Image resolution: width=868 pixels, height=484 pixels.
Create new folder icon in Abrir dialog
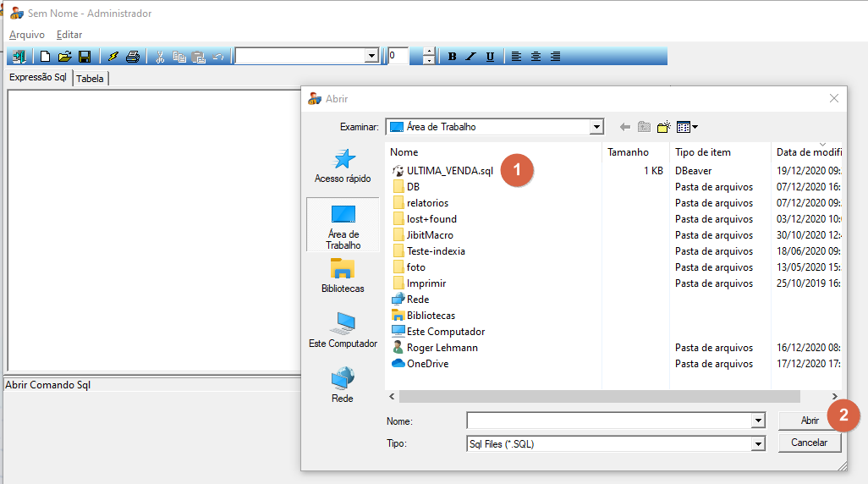663,127
